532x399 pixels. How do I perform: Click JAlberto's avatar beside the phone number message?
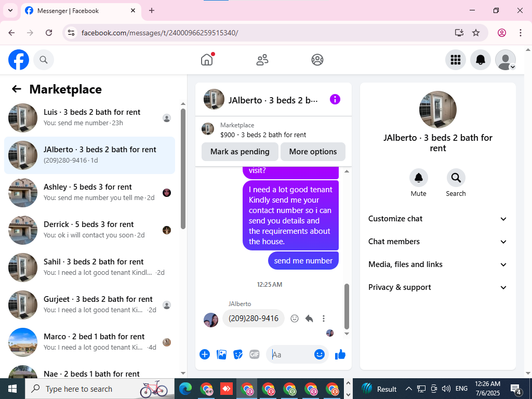(211, 320)
